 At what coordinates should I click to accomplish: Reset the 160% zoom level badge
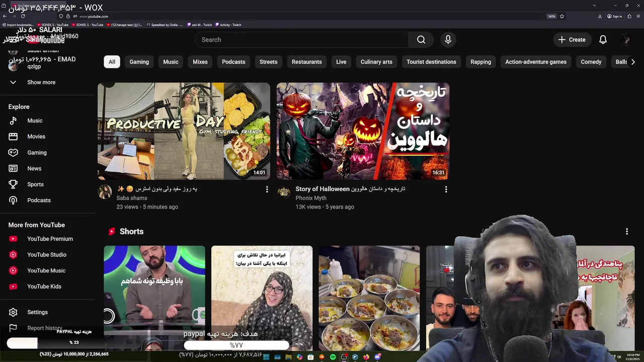pos(551,16)
